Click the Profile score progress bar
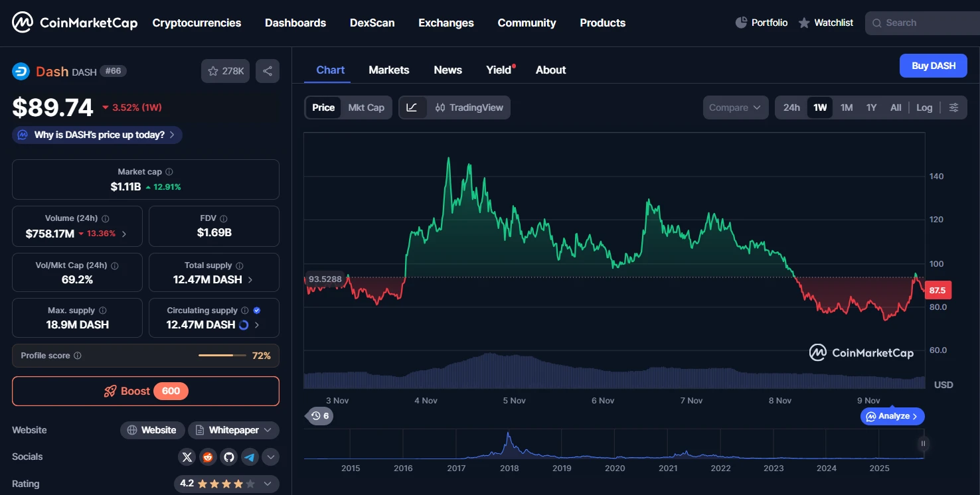The height and width of the screenshot is (495, 980). 222,355
